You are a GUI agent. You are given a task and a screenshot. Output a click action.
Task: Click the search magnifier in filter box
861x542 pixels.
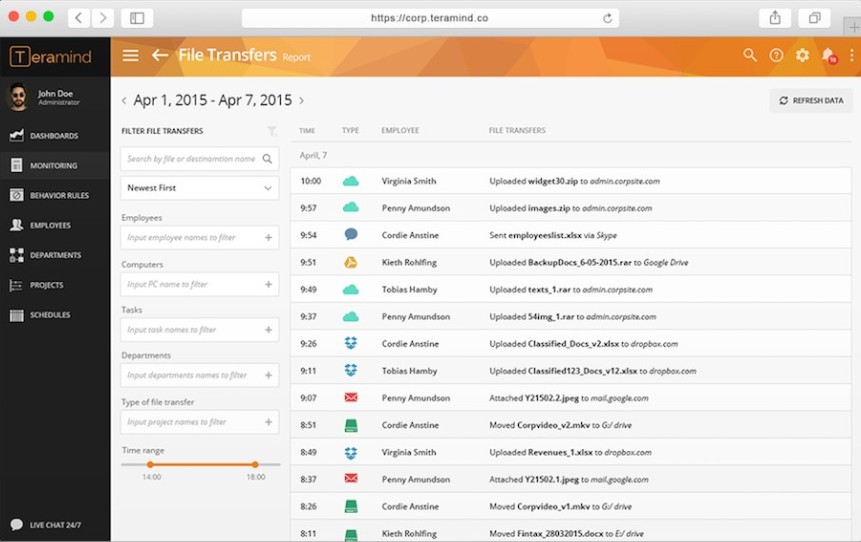[267, 159]
